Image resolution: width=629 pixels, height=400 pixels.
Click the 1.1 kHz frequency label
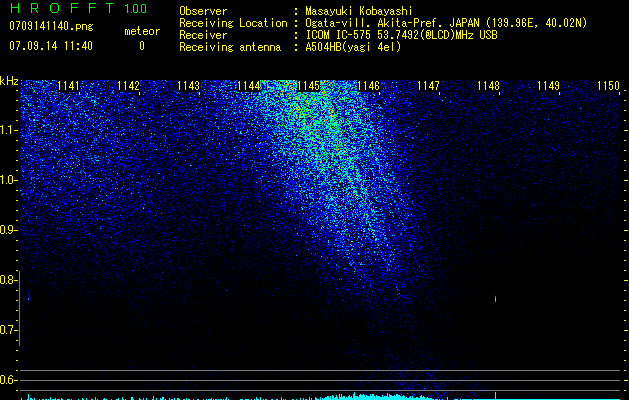coord(9,130)
